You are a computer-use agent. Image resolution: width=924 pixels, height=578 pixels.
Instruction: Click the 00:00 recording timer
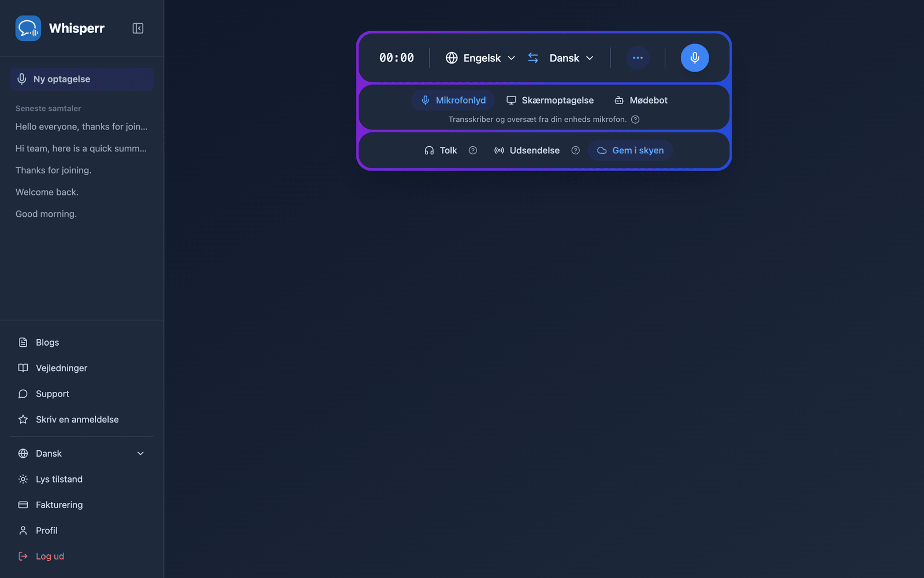tap(397, 58)
